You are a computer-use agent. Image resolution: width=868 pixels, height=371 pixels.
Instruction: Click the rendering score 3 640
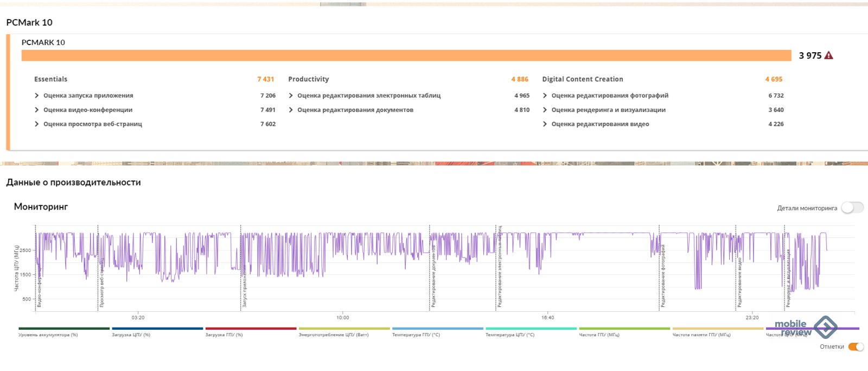point(776,110)
